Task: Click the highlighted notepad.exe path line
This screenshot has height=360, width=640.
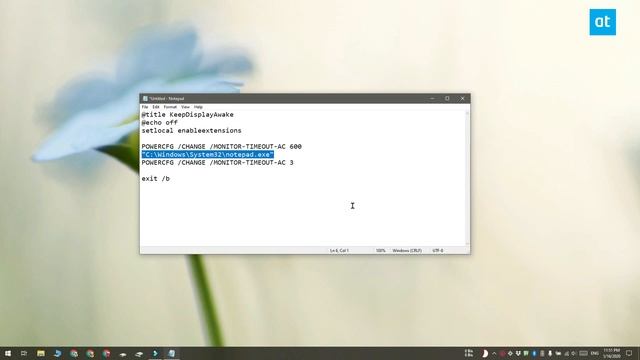Action: click(x=208, y=155)
